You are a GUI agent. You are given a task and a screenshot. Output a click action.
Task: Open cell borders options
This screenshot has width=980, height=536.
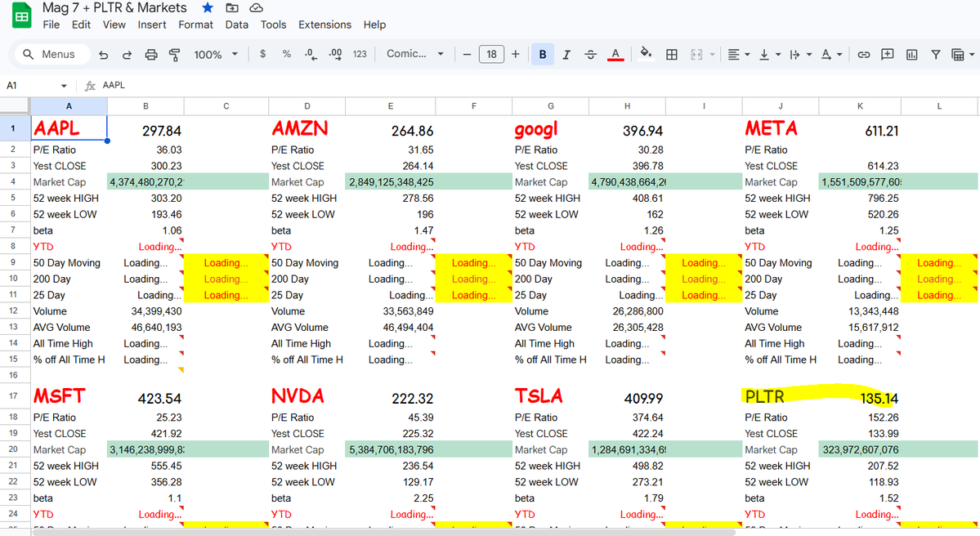pyautogui.click(x=672, y=55)
